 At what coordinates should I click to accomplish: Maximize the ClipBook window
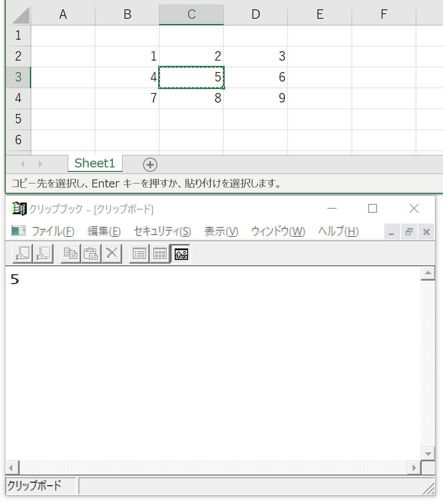click(373, 209)
